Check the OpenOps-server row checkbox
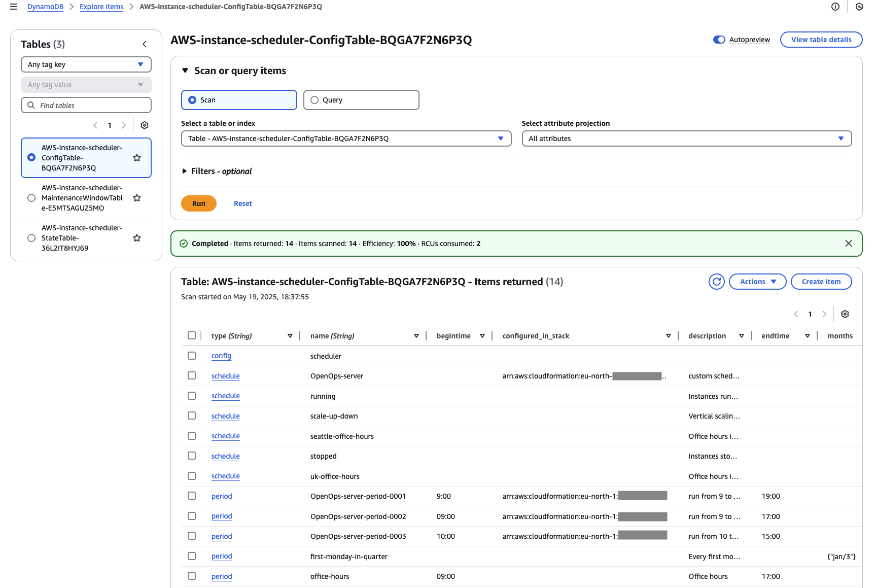Image resolution: width=875 pixels, height=588 pixels. tap(192, 375)
